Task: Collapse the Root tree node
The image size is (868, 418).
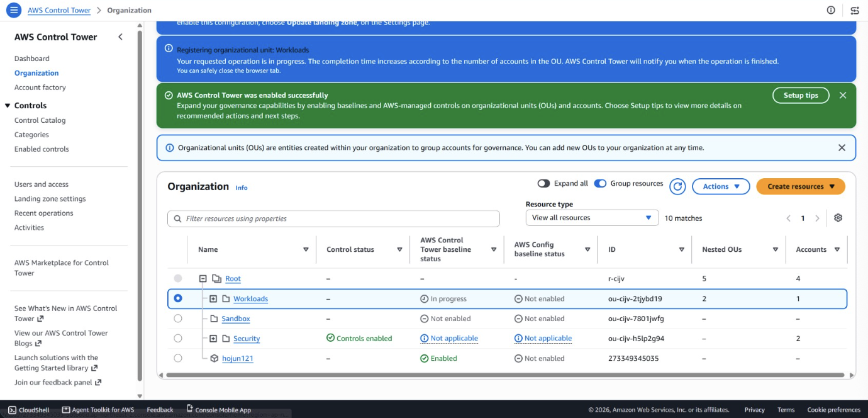Action: 203,278
